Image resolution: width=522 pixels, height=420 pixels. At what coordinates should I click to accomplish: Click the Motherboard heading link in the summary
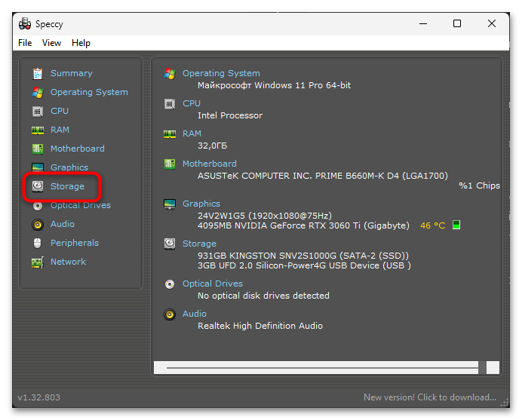pyautogui.click(x=210, y=164)
